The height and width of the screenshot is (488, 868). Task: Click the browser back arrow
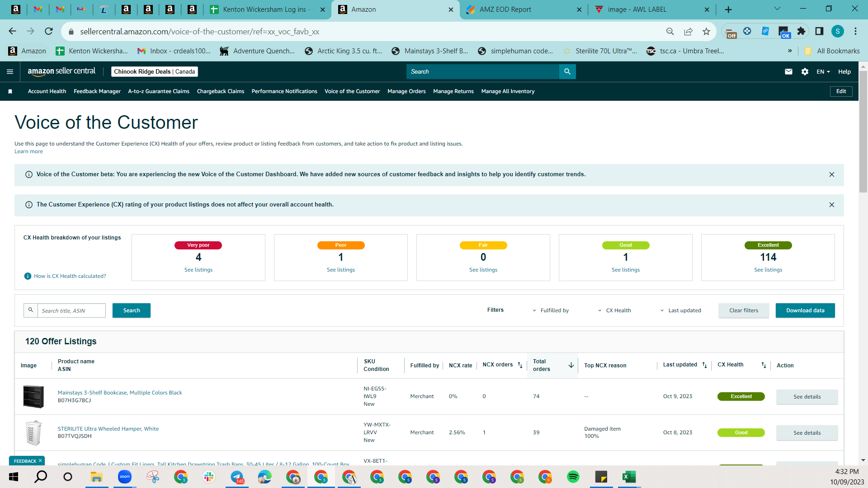pos(12,31)
